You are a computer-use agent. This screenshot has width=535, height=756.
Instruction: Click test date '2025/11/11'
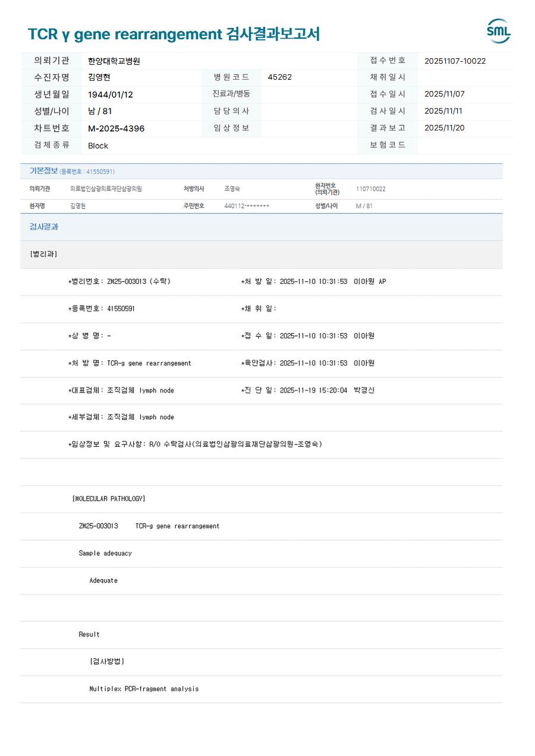[x=443, y=111]
